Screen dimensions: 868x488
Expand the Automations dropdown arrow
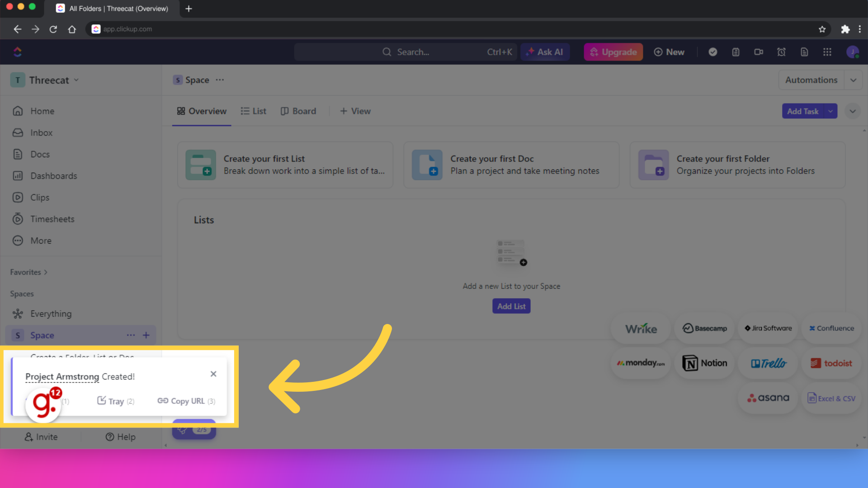coord(853,80)
